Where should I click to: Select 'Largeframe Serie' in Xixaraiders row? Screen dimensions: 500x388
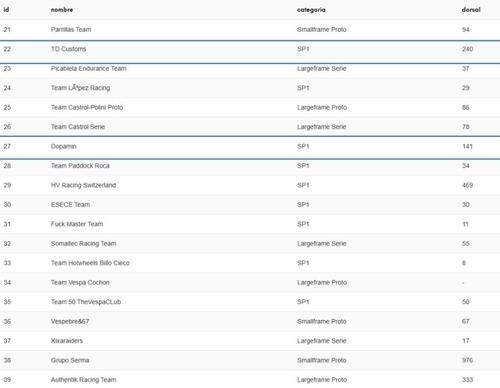click(x=322, y=341)
